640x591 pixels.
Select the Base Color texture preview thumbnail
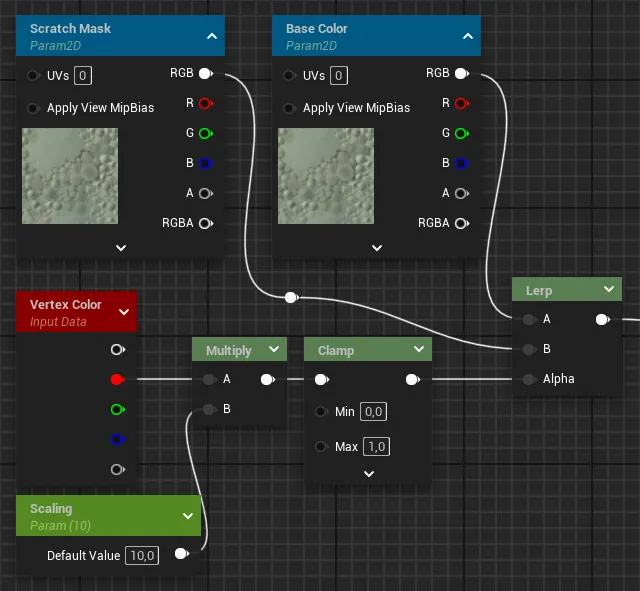pos(326,176)
